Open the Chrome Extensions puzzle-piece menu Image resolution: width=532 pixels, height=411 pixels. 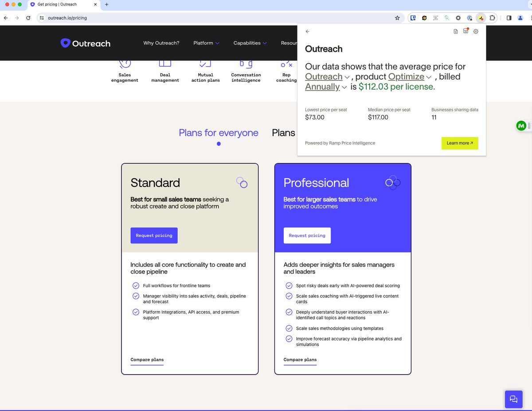tap(492, 18)
